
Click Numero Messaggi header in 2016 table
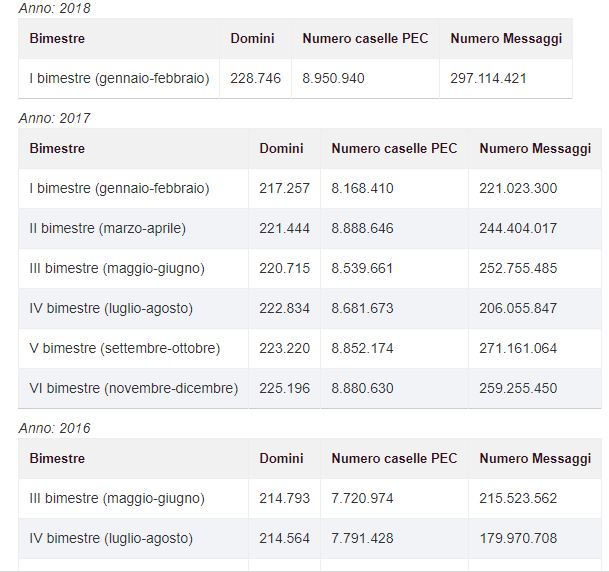click(x=535, y=458)
